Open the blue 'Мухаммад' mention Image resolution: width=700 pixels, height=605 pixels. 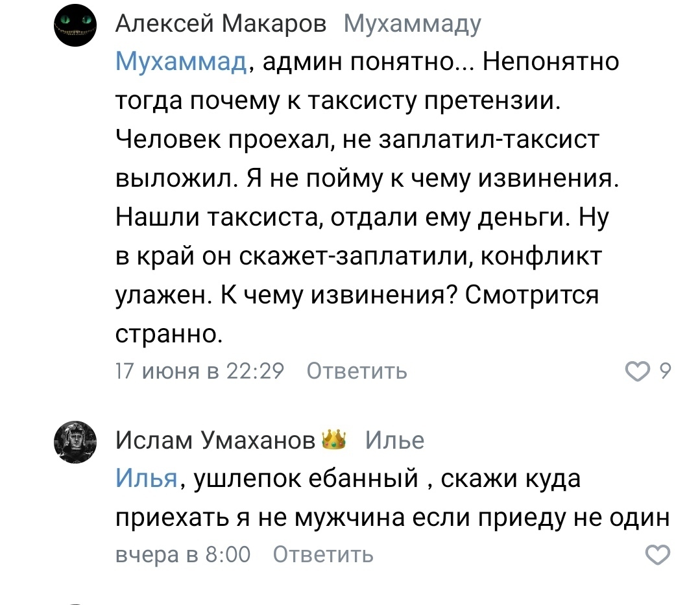point(180,62)
